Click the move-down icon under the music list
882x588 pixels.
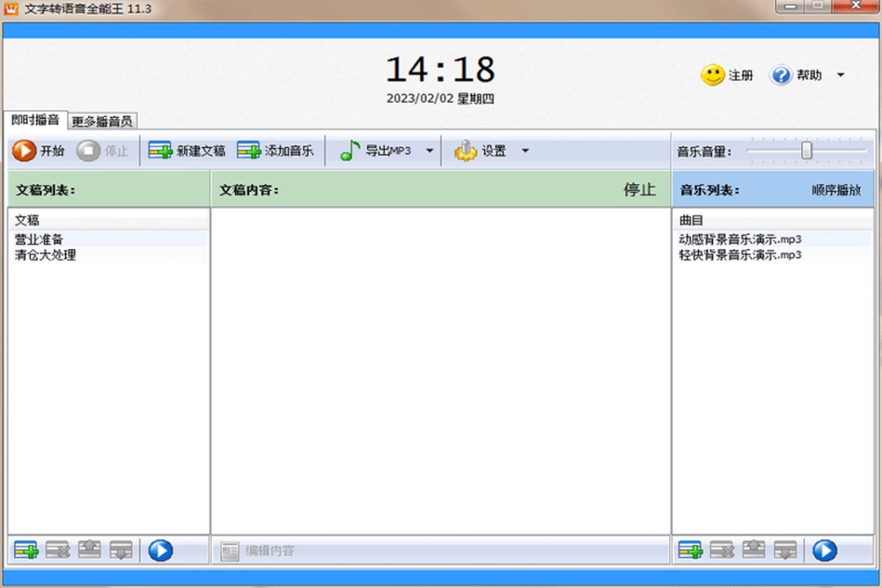click(x=786, y=550)
